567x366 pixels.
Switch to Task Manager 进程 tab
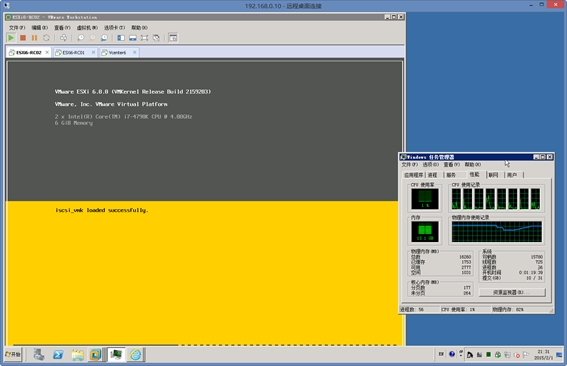[432, 175]
